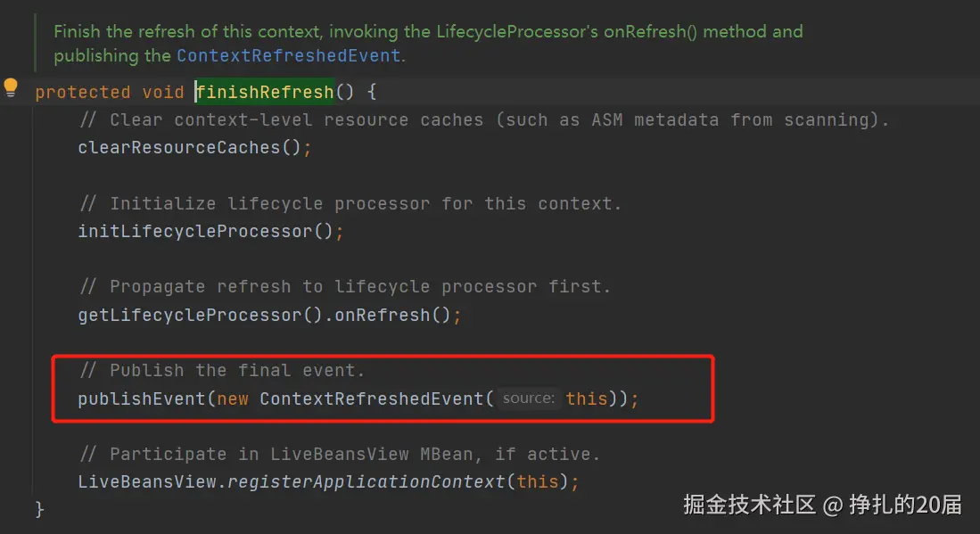Click the 'protected' keyword
The image size is (980, 534).
(x=83, y=93)
